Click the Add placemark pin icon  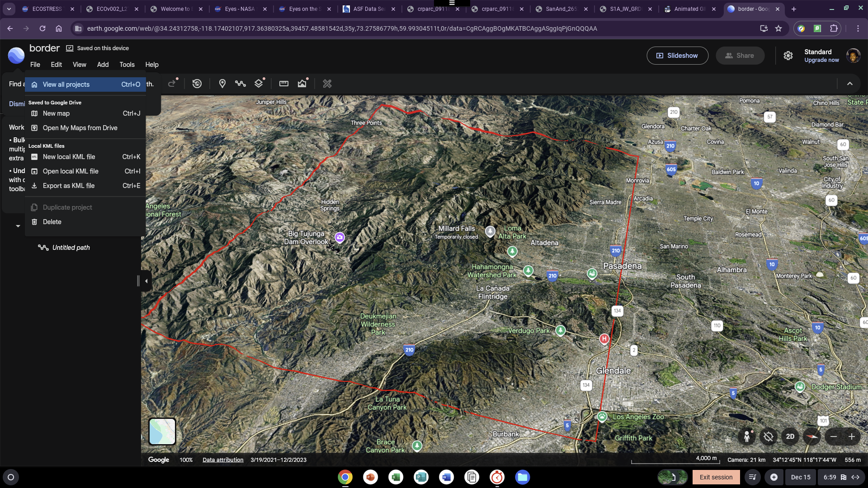tap(222, 84)
